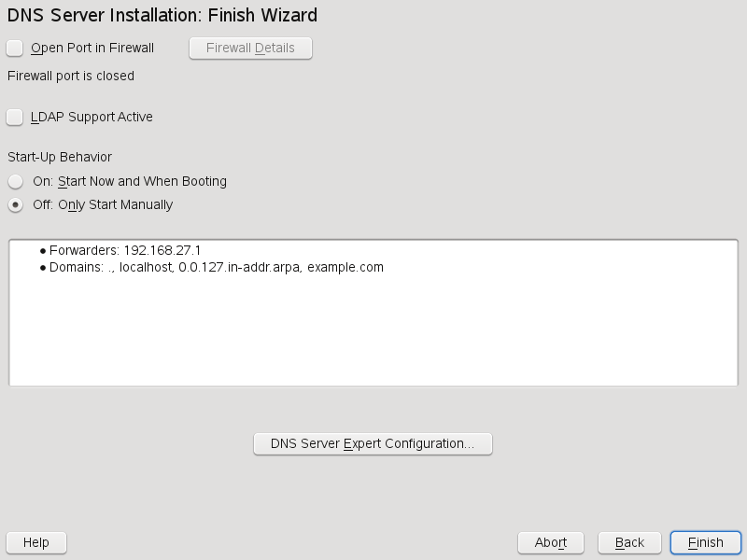The image size is (747, 560).
Task: Launch DNS Server Expert Configuration
Action: pos(373,443)
